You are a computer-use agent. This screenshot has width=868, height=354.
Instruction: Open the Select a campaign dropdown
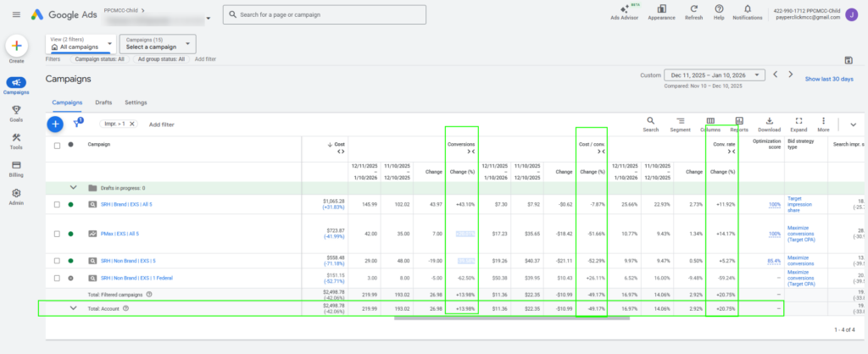(x=158, y=43)
